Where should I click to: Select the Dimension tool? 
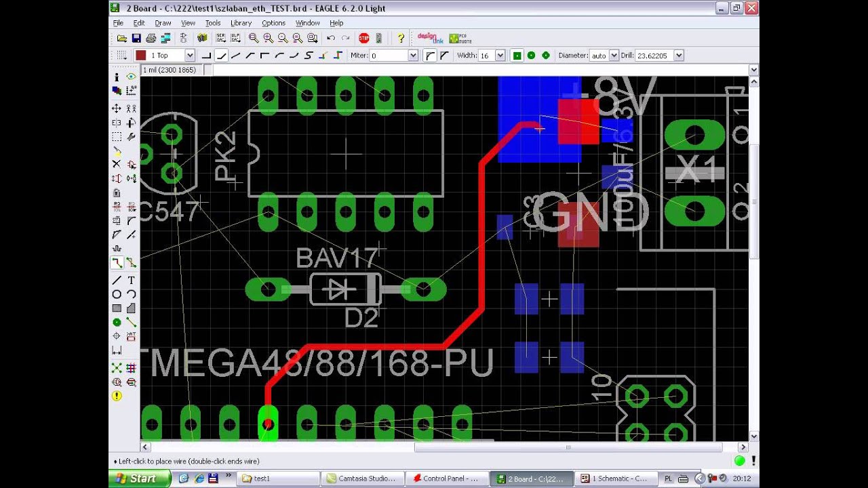point(117,350)
